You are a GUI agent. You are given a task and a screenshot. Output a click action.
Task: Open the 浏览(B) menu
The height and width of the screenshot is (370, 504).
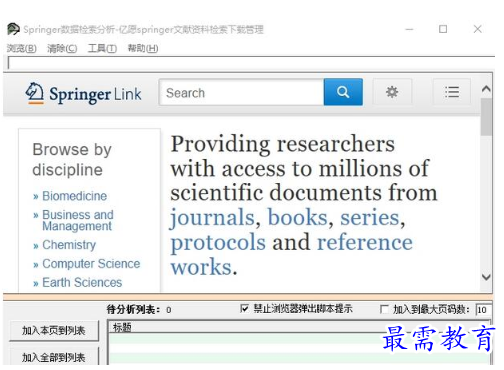[22, 49]
